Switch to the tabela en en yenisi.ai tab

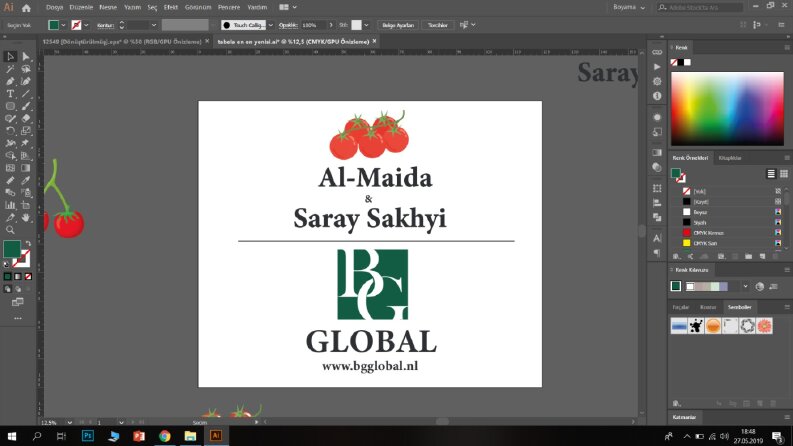[293, 41]
